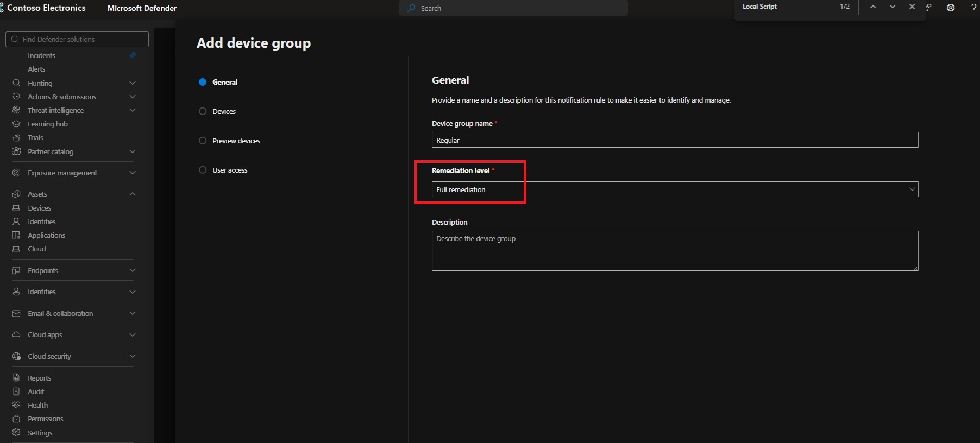980x443 pixels.
Task: Click the Partner catalog icon
Action: coord(16,151)
